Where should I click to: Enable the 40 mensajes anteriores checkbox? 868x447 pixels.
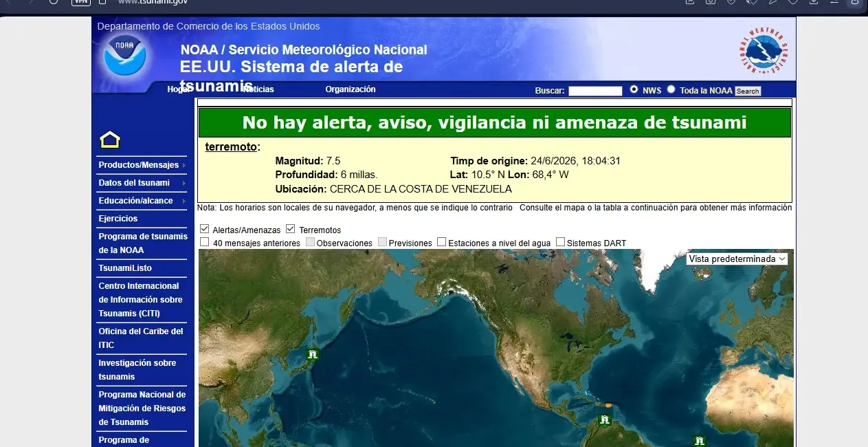click(x=204, y=242)
